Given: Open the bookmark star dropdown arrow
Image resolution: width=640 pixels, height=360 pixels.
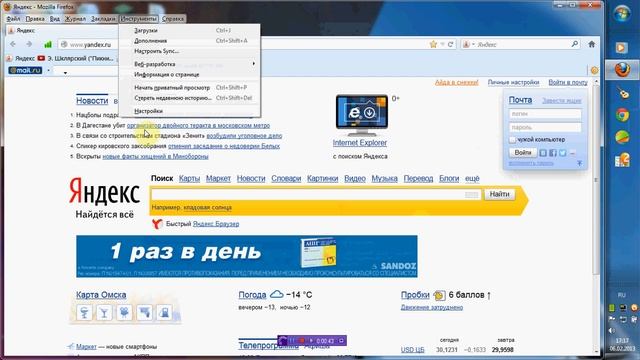Looking at the screenshot, I should (442, 44).
